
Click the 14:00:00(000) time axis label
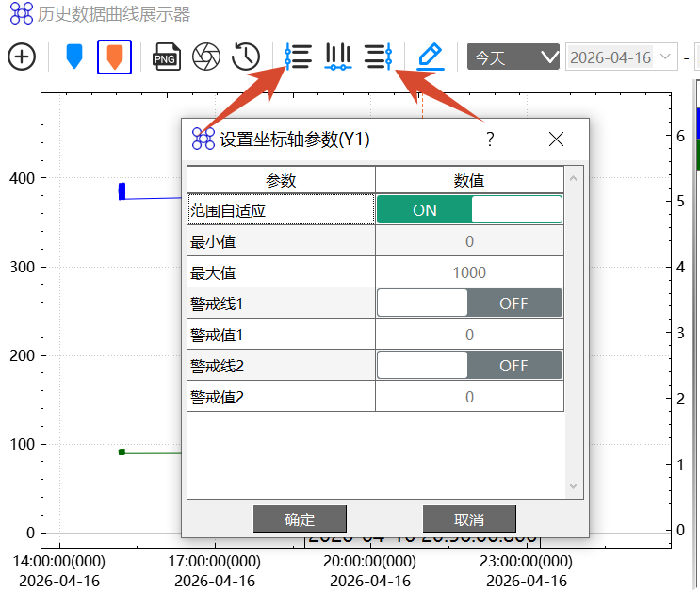coord(59,561)
